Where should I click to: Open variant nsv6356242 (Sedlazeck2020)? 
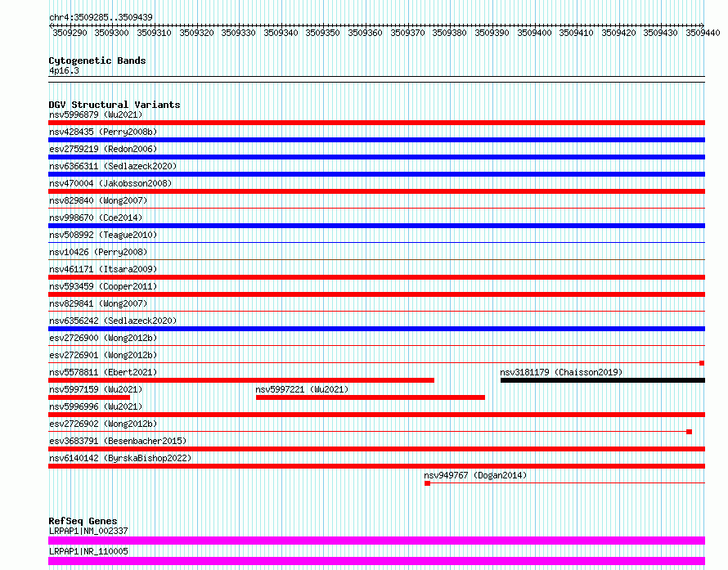pos(113,321)
